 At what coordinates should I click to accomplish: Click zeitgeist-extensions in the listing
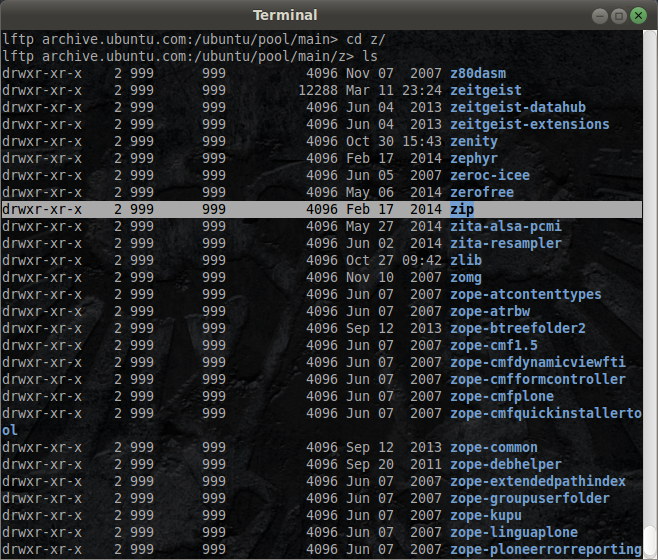[530, 124]
